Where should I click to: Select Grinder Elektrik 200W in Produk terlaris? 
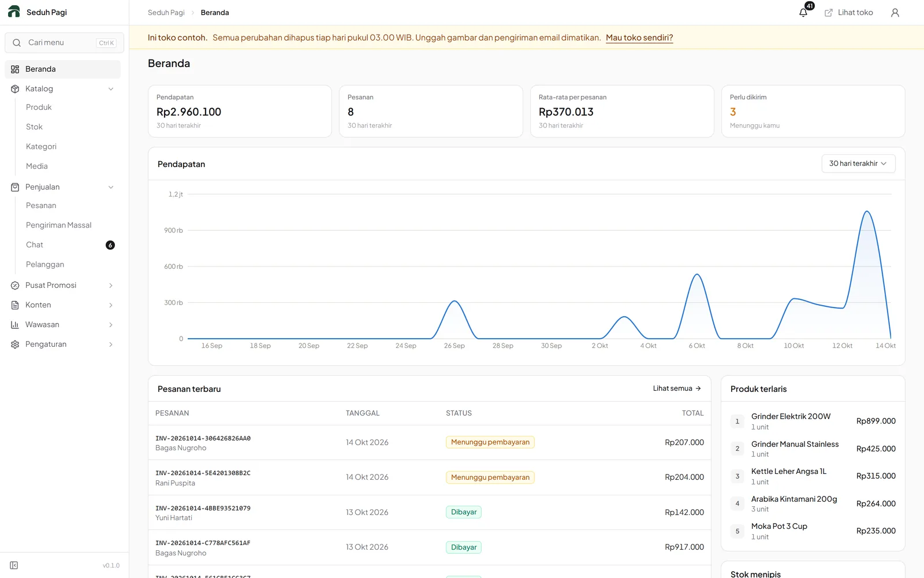click(791, 417)
